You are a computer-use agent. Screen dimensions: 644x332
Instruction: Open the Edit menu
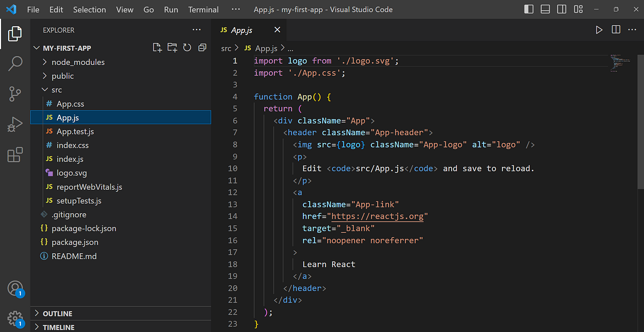tap(56, 9)
